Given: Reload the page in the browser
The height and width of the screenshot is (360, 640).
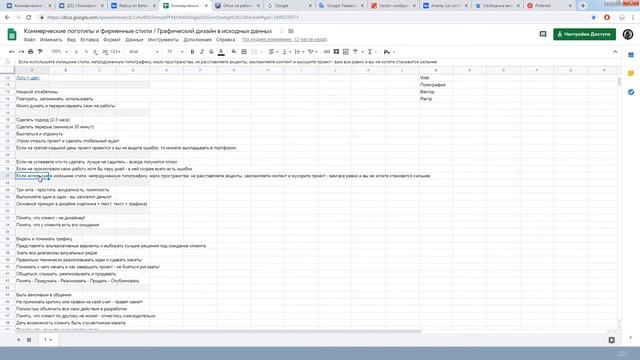Looking at the screenshot, I should 29,18.
